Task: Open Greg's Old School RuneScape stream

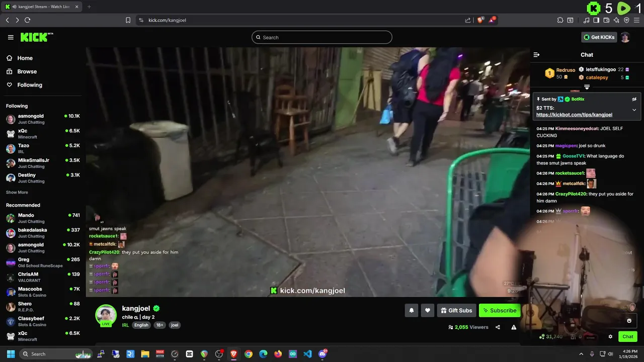Action: coord(43,262)
